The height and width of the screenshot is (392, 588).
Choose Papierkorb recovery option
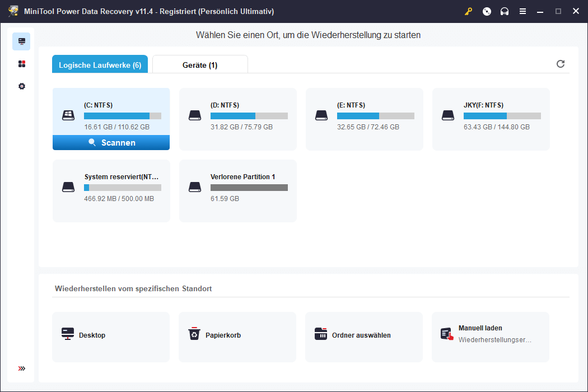click(237, 337)
